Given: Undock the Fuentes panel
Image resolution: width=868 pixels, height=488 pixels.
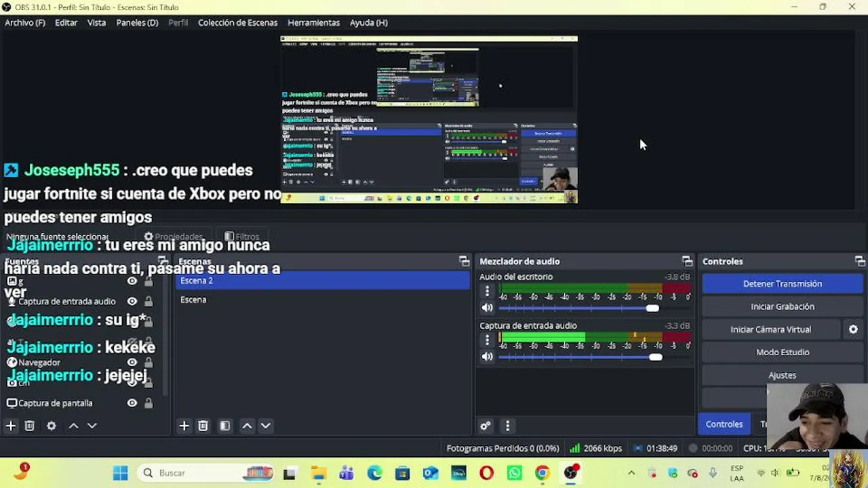Looking at the screenshot, I should click(x=163, y=262).
